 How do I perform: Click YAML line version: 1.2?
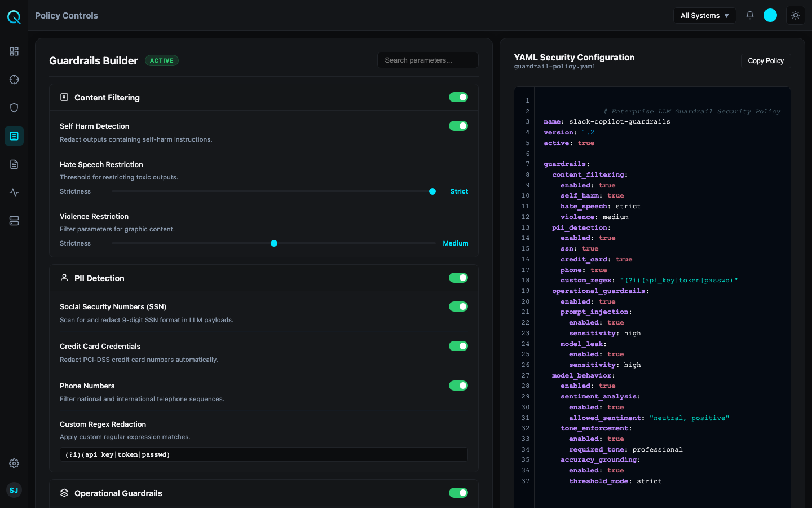[569, 132]
